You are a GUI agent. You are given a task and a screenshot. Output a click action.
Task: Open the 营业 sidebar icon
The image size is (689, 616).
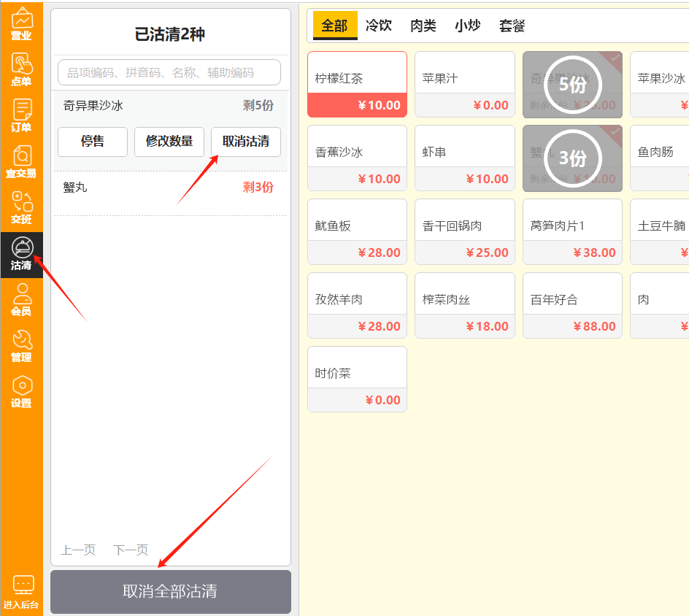click(x=22, y=25)
